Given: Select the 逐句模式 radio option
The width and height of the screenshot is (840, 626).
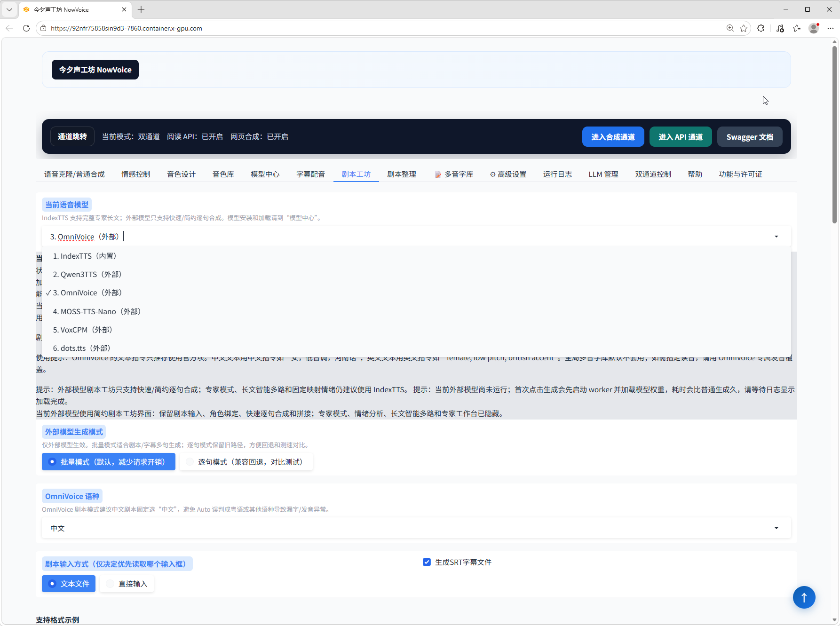Looking at the screenshot, I should [246, 462].
